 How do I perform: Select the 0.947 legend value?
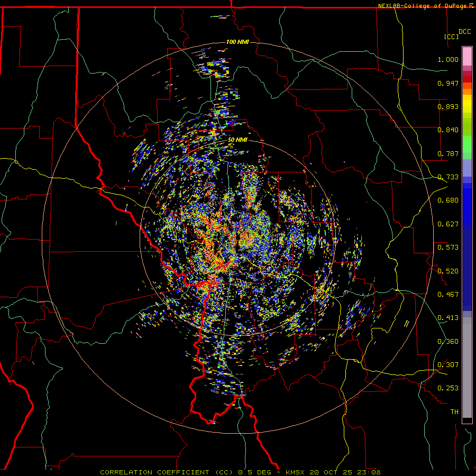[448, 83]
